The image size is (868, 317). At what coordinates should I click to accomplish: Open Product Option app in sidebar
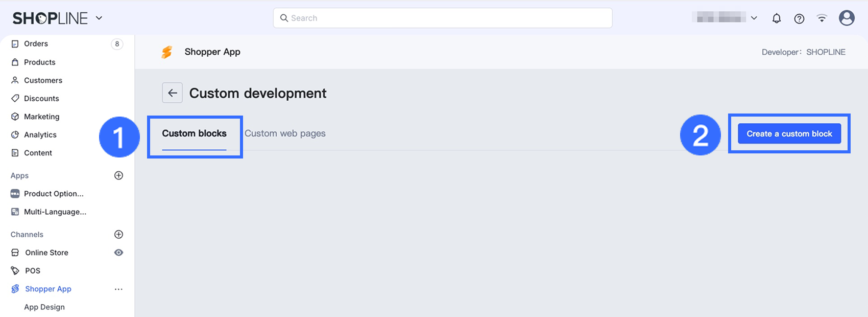pyautogui.click(x=54, y=194)
